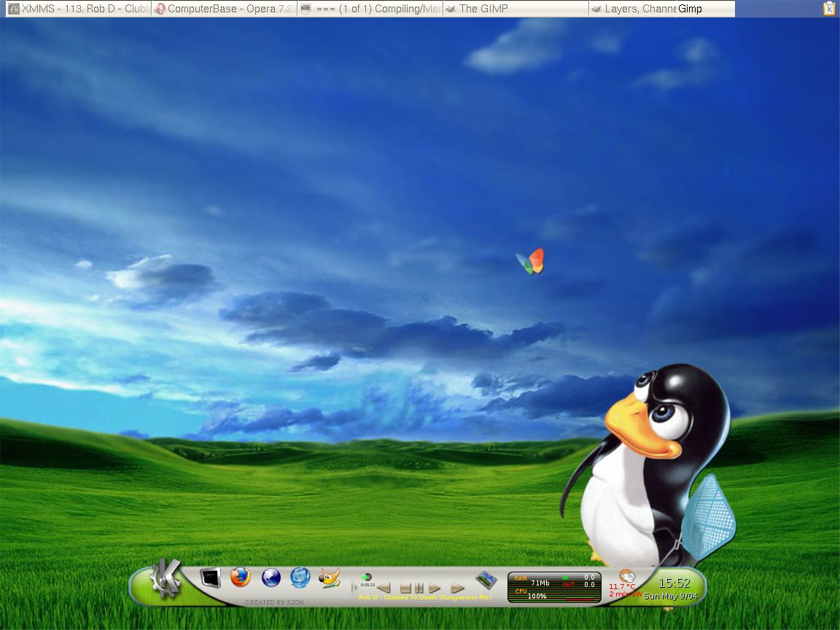
Task: Open the light blue crystal globe icon
Action: point(300,577)
